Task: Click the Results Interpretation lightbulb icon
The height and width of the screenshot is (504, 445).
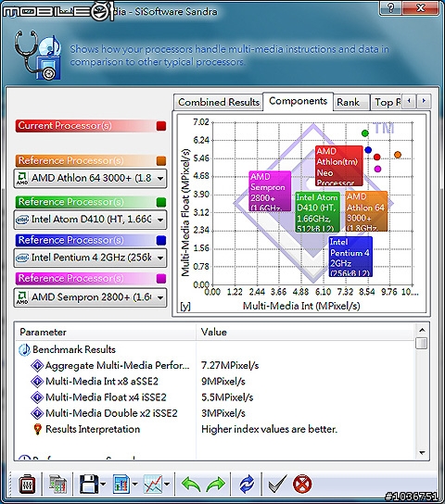Action: pyautogui.click(x=38, y=430)
